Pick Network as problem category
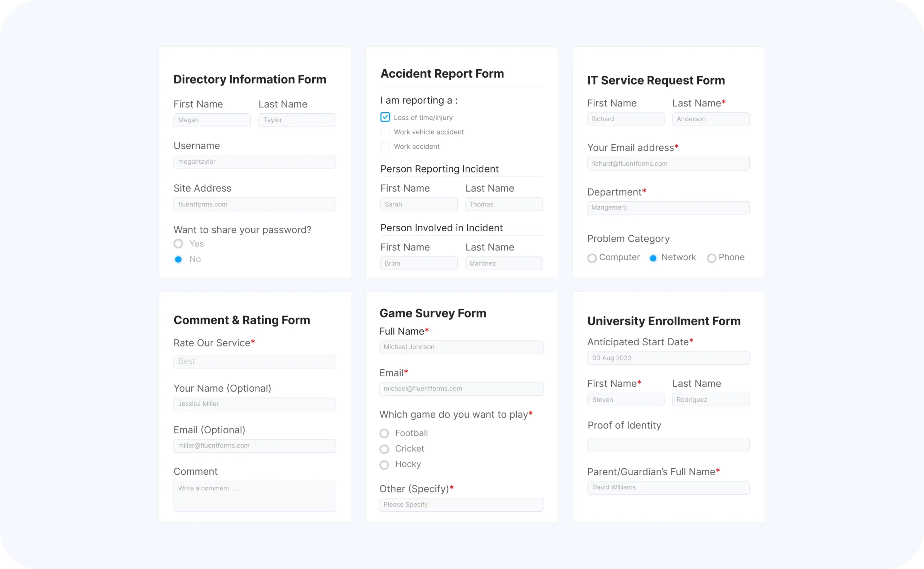The height and width of the screenshot is (569, 924). tap(653, 258)
